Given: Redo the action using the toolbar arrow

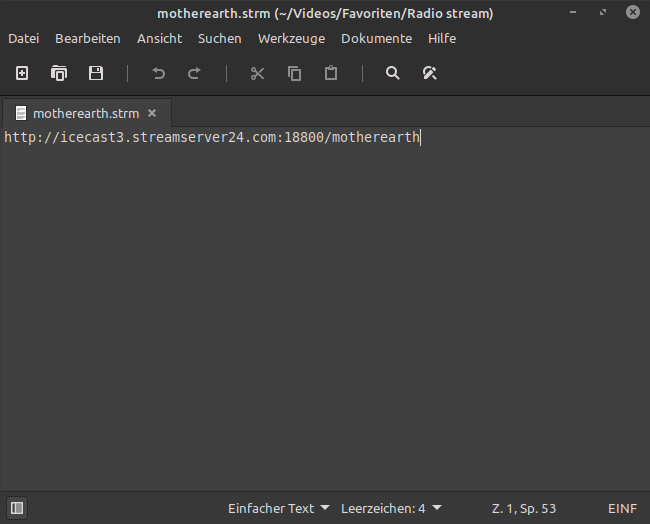Looking at the screenshot, I should 194,74.
